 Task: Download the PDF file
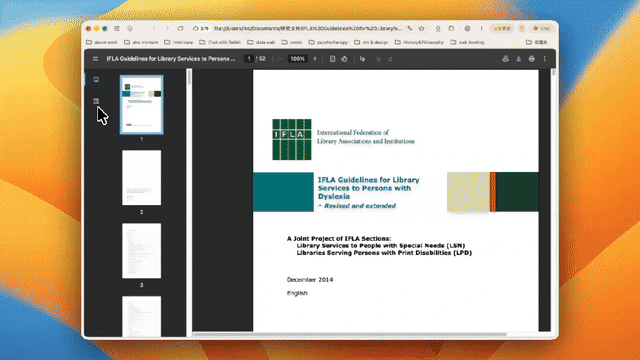coord(518,59)
